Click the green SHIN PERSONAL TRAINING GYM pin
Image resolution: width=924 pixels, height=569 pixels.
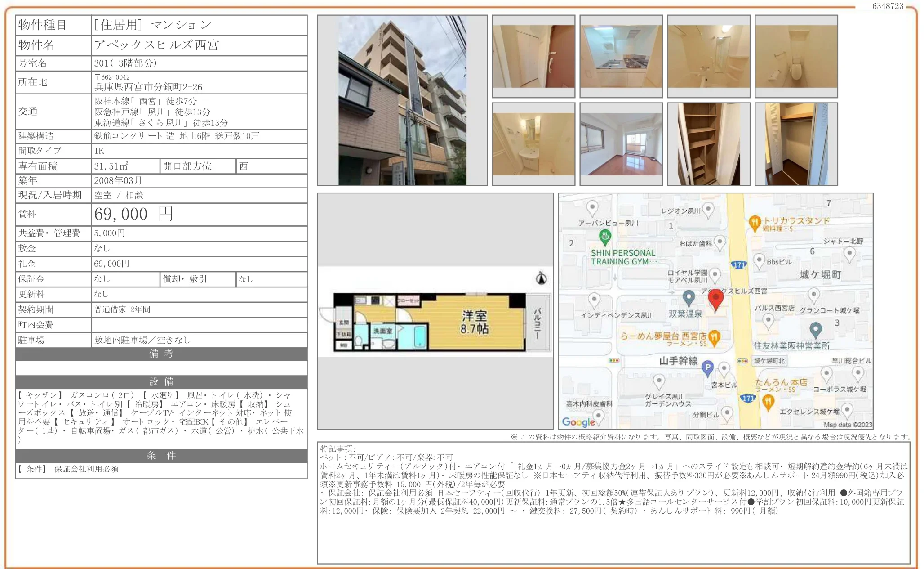[605, 236]
